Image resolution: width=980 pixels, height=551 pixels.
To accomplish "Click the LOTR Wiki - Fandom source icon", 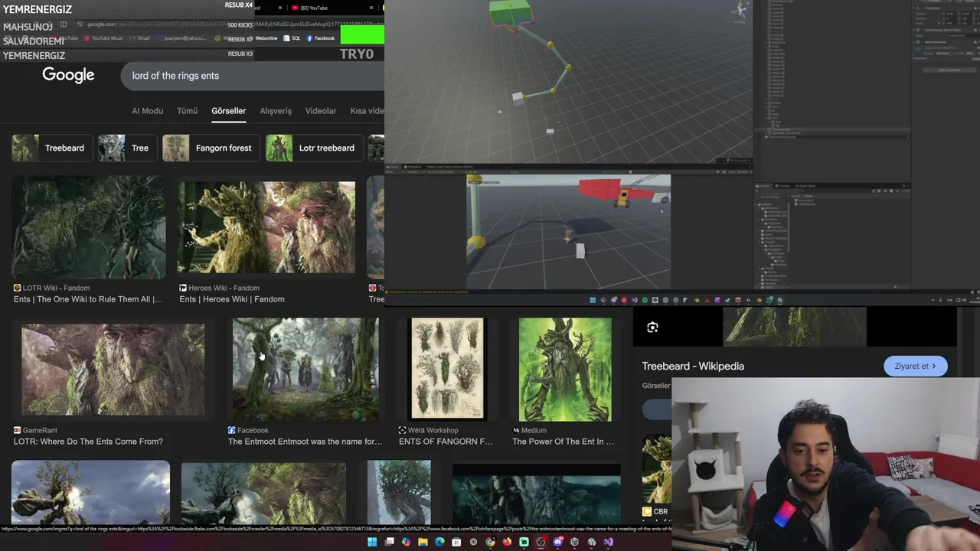I will (x=17, y=288).
